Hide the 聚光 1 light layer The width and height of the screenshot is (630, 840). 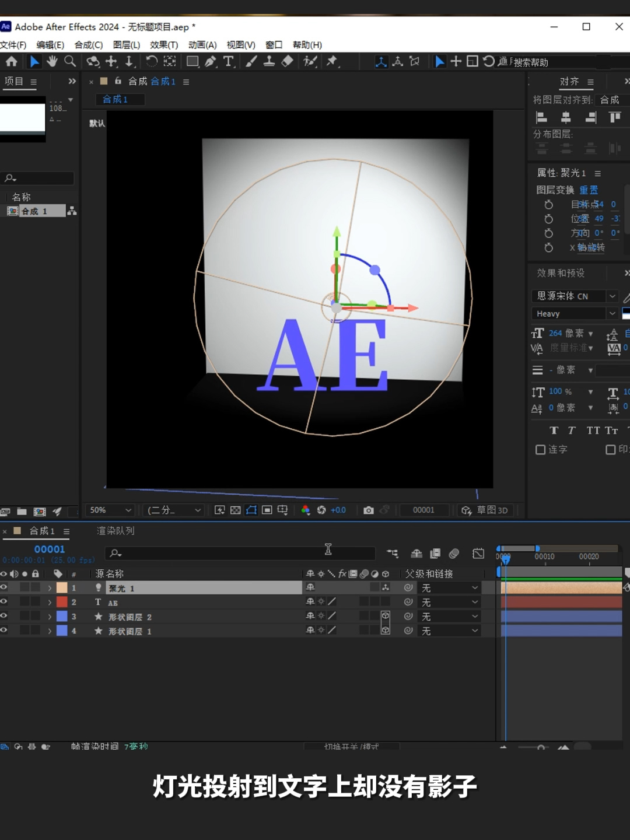(x=4, y=587)
